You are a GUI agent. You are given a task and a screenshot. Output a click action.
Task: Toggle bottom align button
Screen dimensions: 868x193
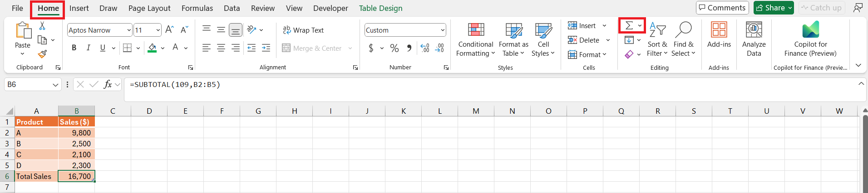(236, 30)
